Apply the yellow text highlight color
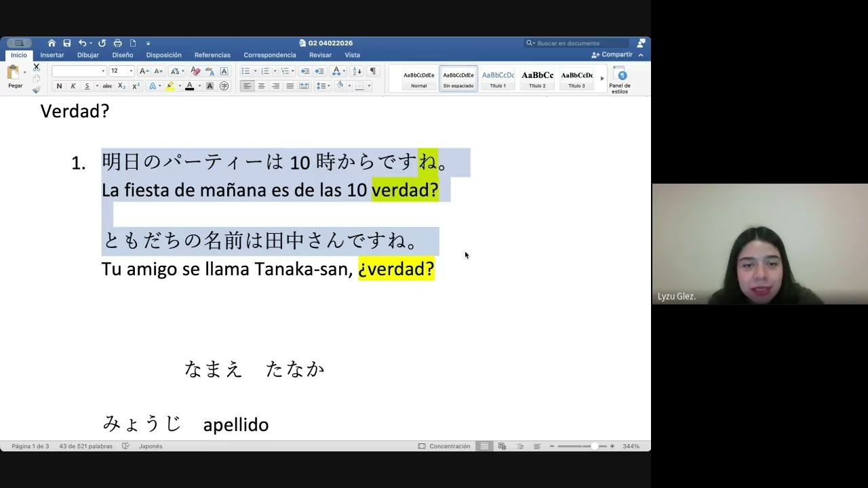The image size is (868, 488). (x=170, y=86)
